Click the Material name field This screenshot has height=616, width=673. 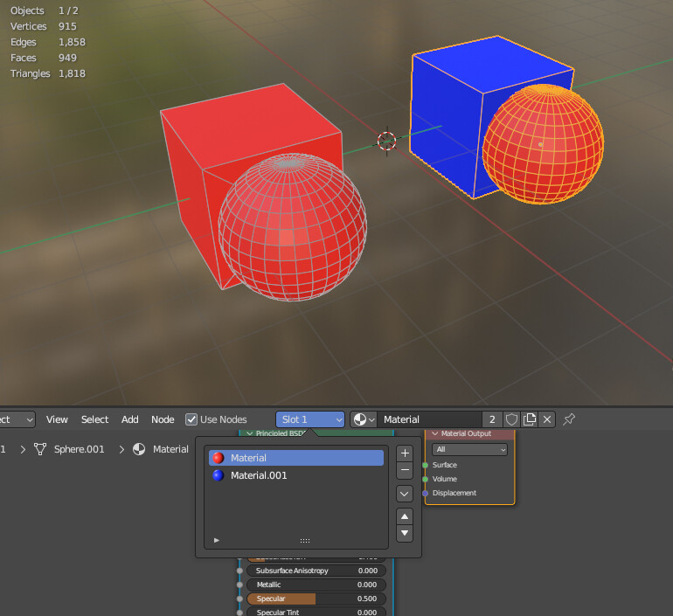pos(430,419)
